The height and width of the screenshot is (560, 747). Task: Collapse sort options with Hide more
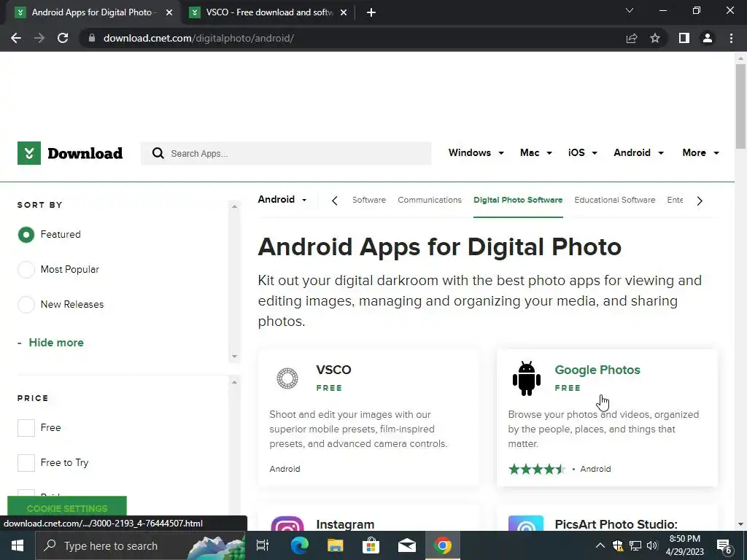point(55,343)
